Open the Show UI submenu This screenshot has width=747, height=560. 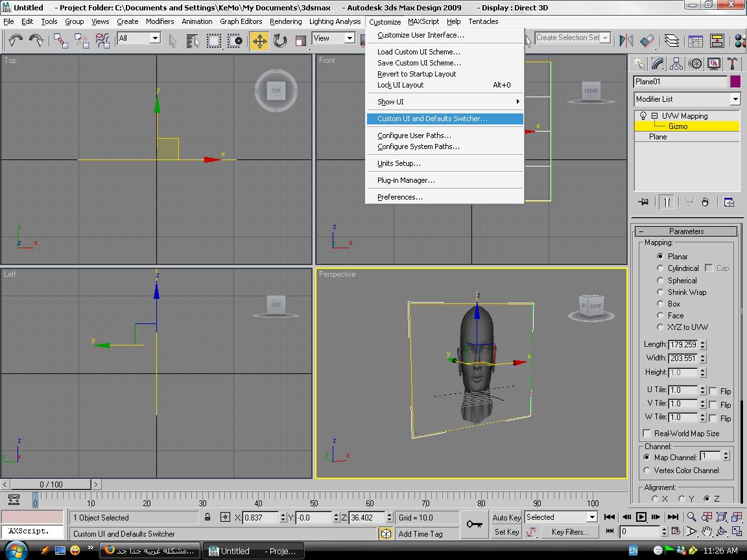pyautogui.click(x=444, y=102)
